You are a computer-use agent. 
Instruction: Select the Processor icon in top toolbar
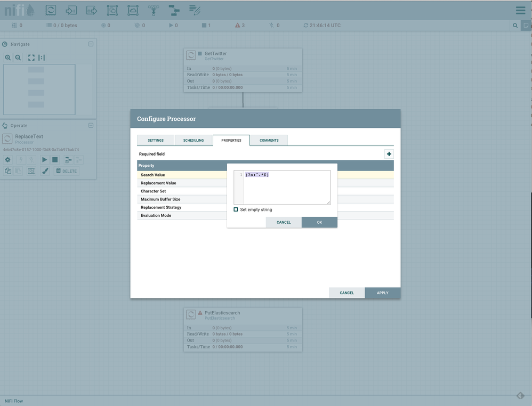[x=51, y=10]
